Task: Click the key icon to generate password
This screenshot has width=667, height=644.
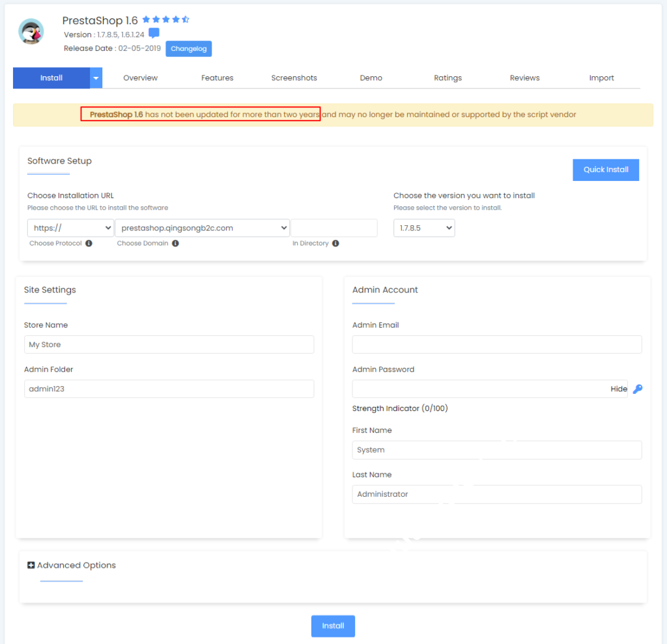Action: [x=638, y=389]
